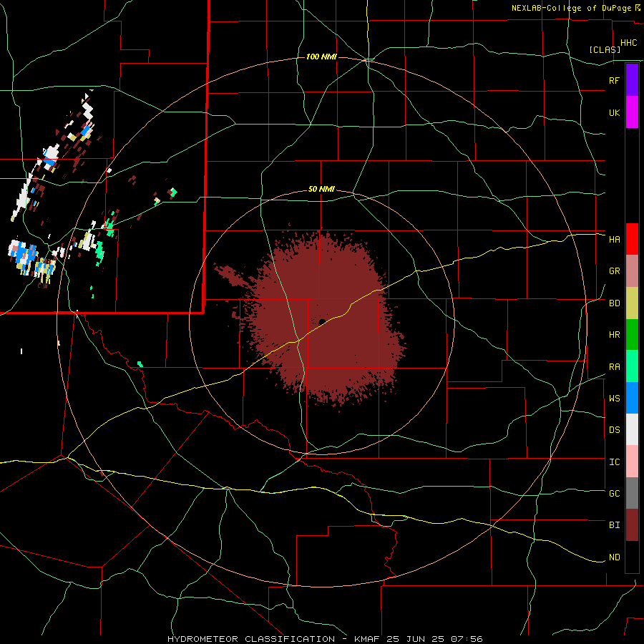
Task: Click the HA legend label
Action: click(x=614, y=239)
